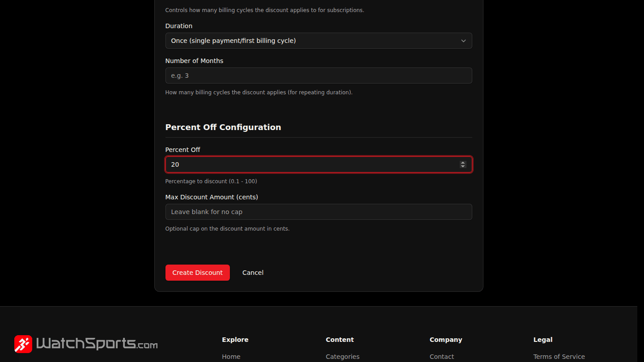The width and height of the screenshot is (644, 362).
Task: Click the "Percentage to discount (0.1 - 100)" hint
Action: click(211, 181)
